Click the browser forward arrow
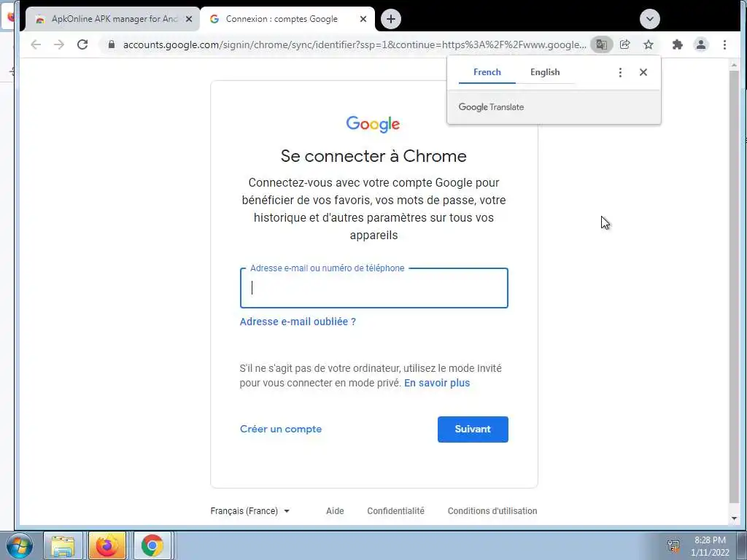 click(59, 44)
